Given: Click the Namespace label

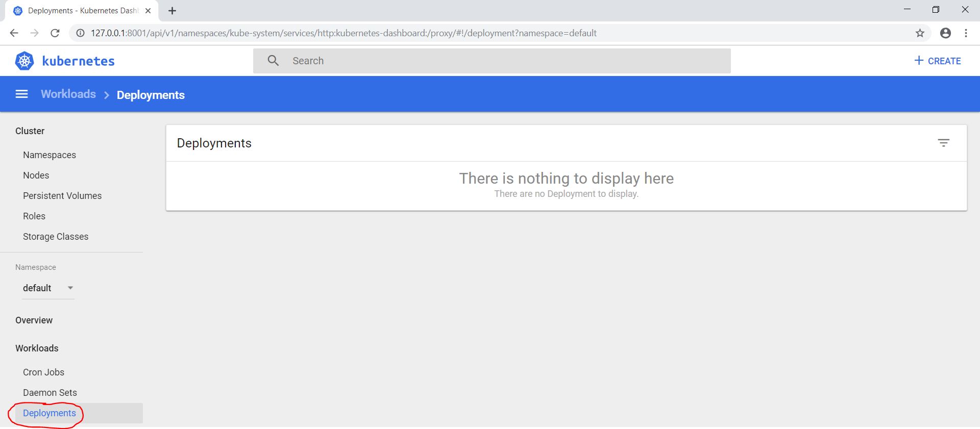Looking at the screenshot, I should click(x=36, y=267).
